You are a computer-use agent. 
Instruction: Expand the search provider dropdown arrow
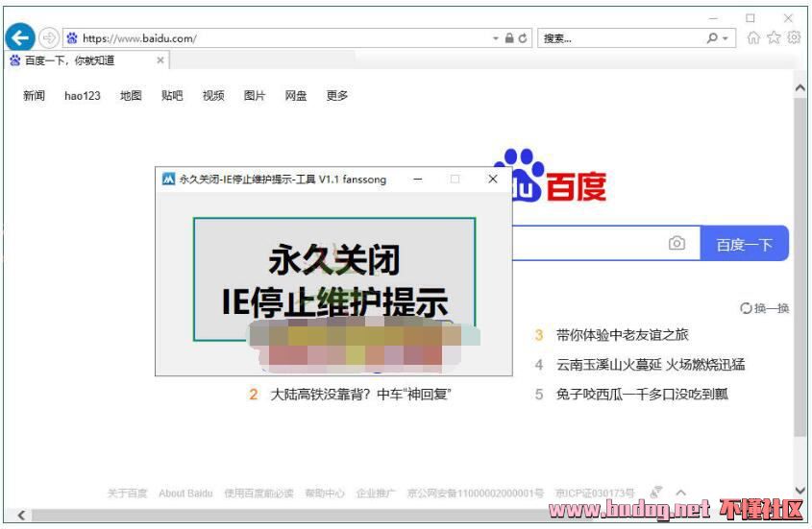[x=725, y=38]
